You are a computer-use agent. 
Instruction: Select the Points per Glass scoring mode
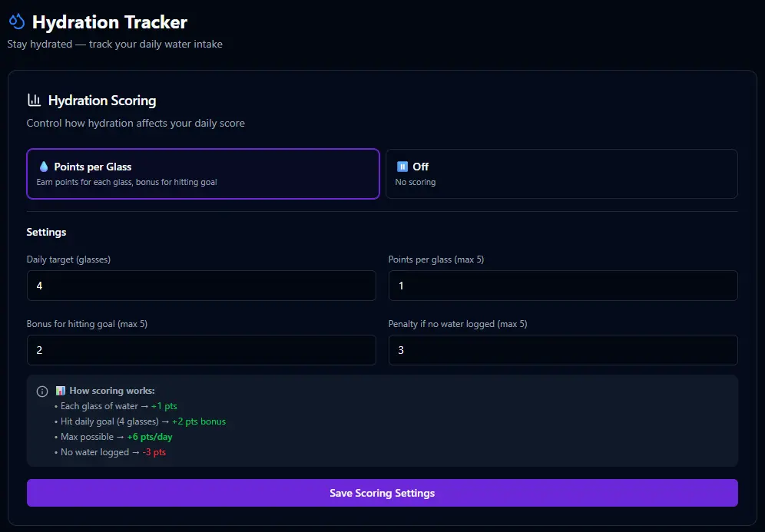[203, 174]
